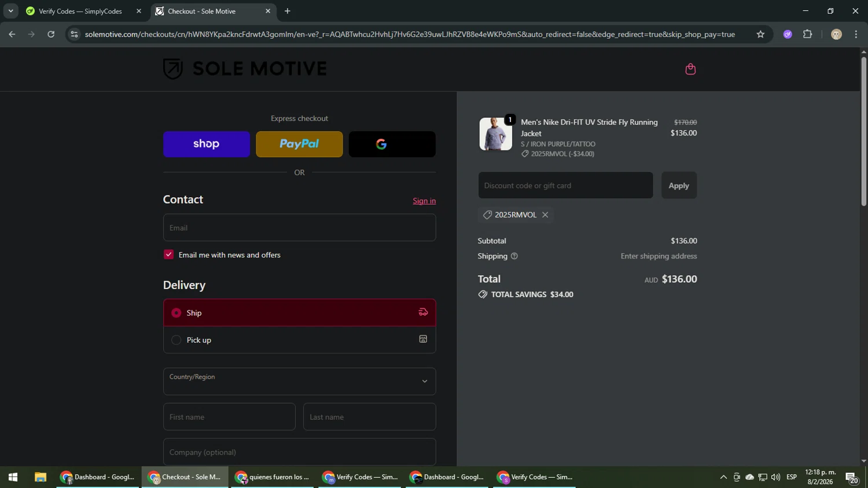Focus the First name field
Viewport: 868px width, 488px height.
tap(229, 417)
